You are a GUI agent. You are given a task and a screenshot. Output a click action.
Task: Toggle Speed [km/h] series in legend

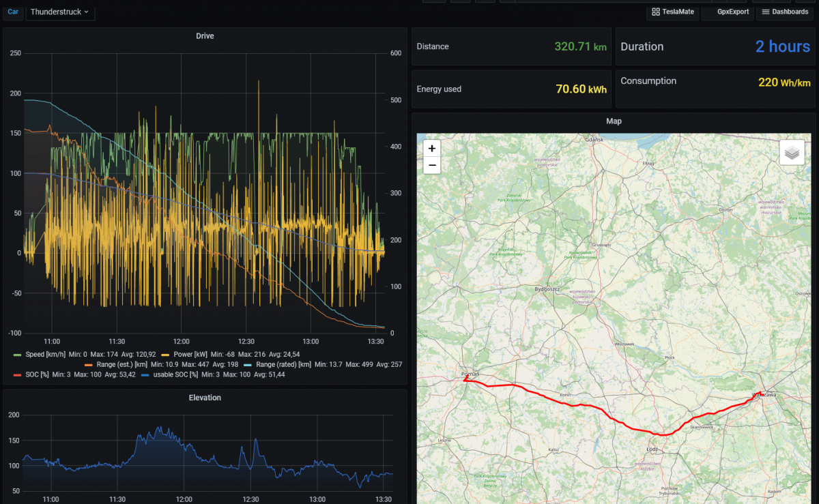tap(44, 355)
